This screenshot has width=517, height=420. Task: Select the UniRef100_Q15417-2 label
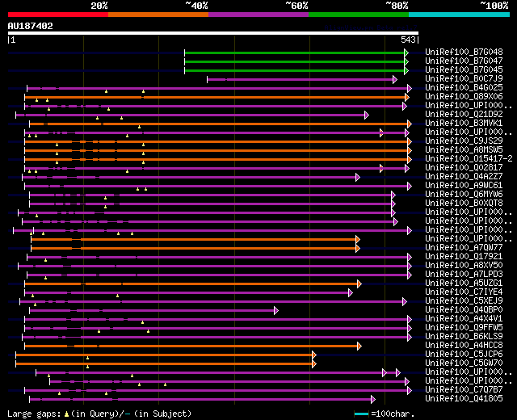coord(469,158)
